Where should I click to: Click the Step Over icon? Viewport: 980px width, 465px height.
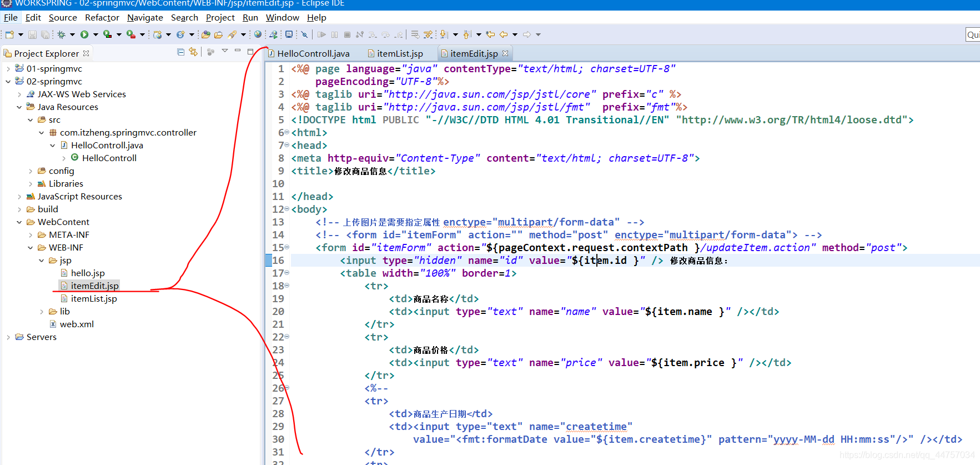point(385,34)
